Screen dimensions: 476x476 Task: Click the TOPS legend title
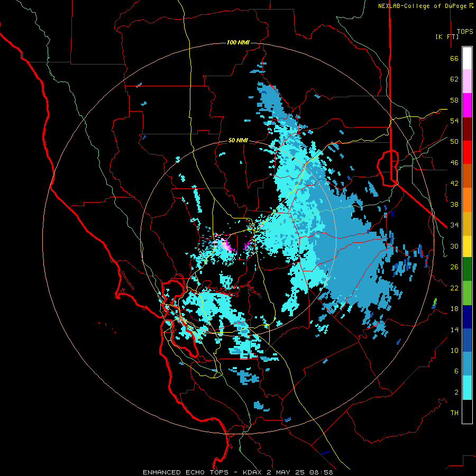point(465,32)
